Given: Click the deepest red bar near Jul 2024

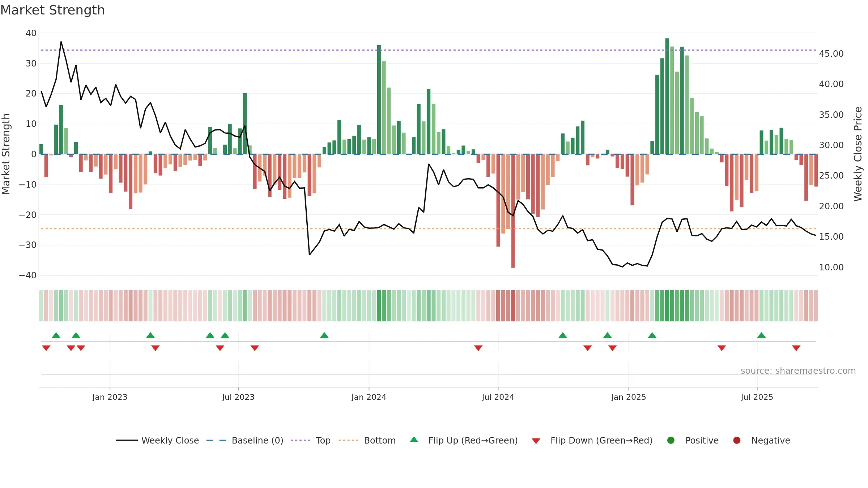Looking at the screenshot, I should pos(513,211).
